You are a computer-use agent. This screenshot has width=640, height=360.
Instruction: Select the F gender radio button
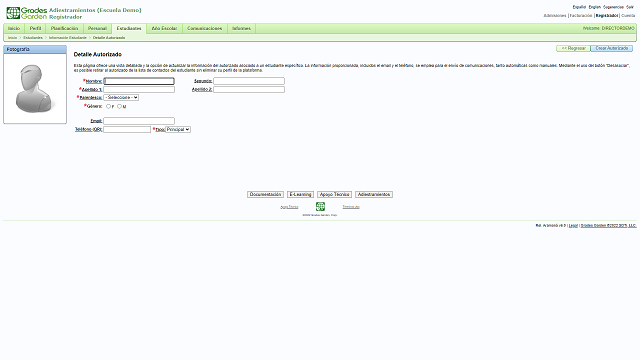click(108, 107)
